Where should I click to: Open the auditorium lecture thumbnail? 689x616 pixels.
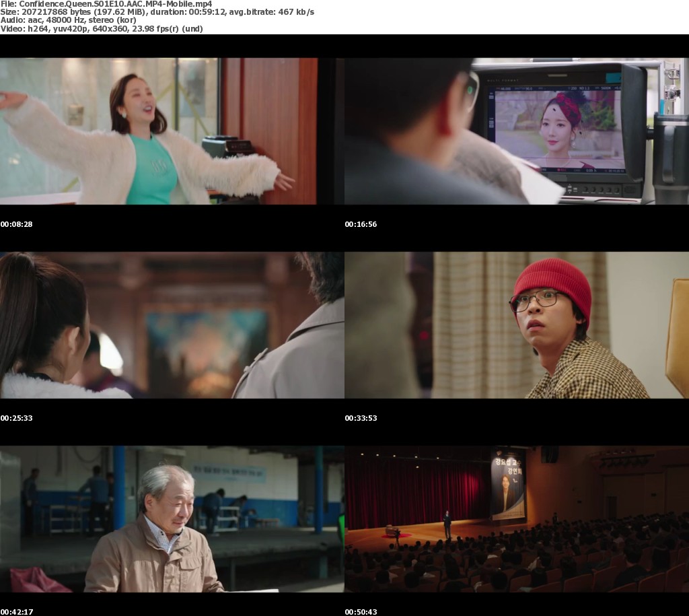tap(516, 519)
